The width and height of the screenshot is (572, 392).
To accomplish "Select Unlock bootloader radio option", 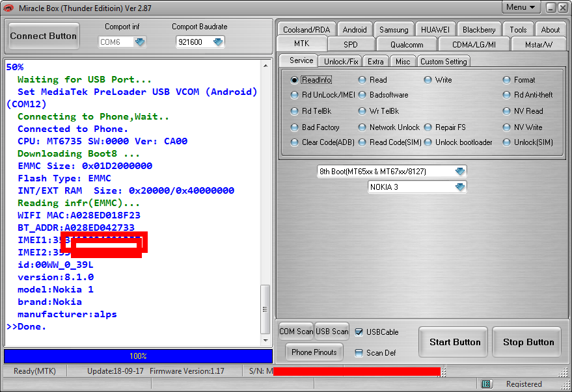I will [428, 142].
